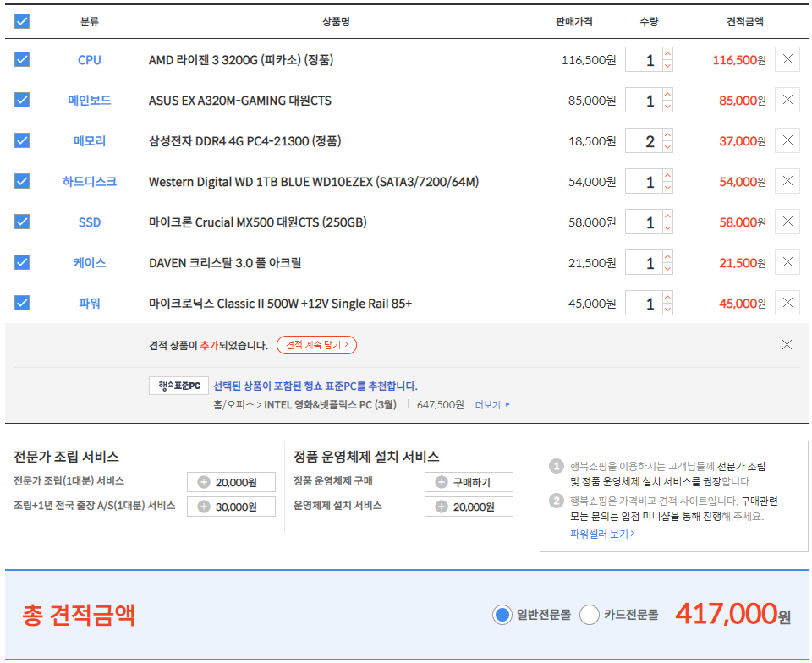
Task: Increase 메모리 quantity with up arrow
Action: [x=667, y=134]
